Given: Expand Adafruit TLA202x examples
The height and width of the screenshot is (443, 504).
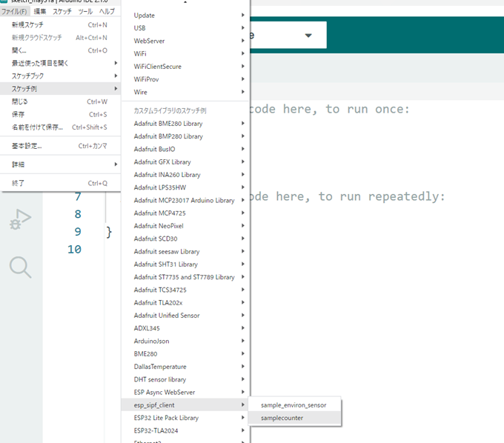Looking at the screenshot, I should [185, 302].
